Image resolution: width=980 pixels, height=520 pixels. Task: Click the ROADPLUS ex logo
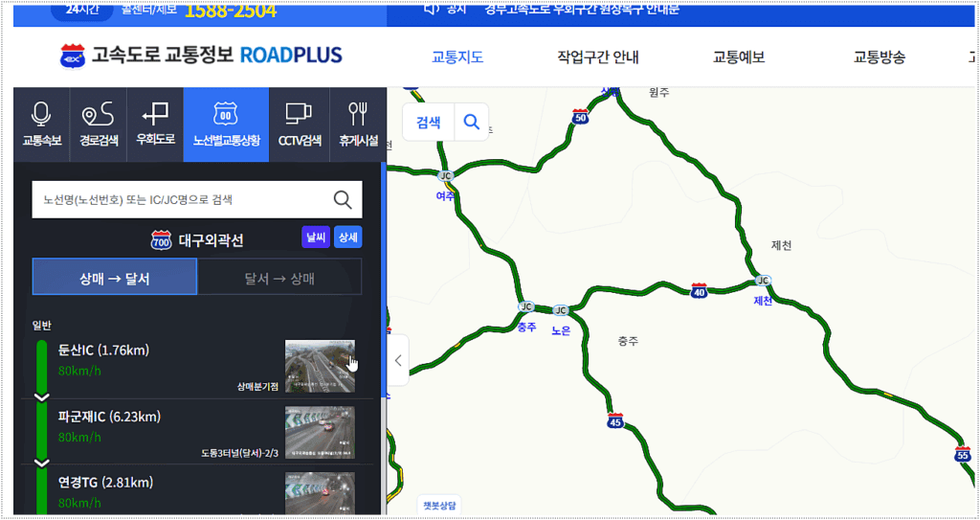coord(73,57)
